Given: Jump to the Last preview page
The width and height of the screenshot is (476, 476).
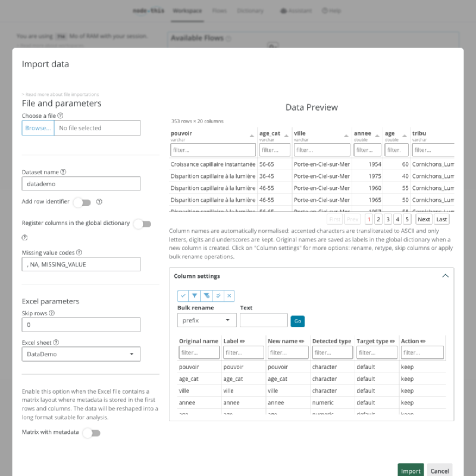Looking at the screenshot, I should click(x=441, y=219).
